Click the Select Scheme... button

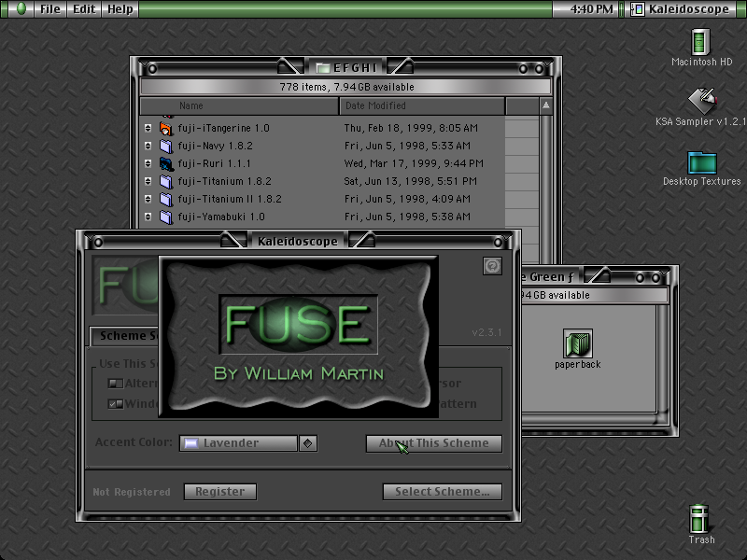[x=442, y=492]
